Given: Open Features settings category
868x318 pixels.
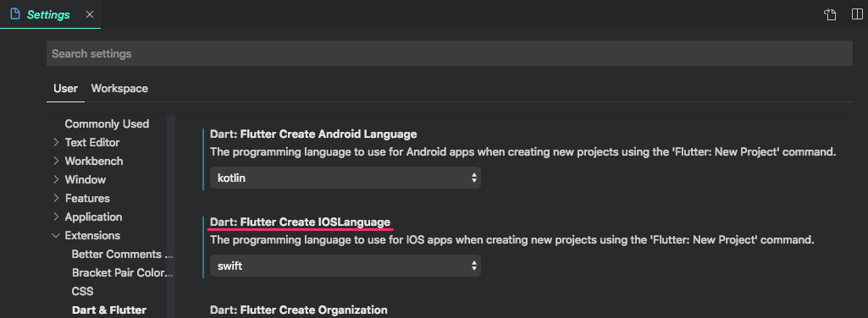Looking at the screenshot, I should 87,199.
